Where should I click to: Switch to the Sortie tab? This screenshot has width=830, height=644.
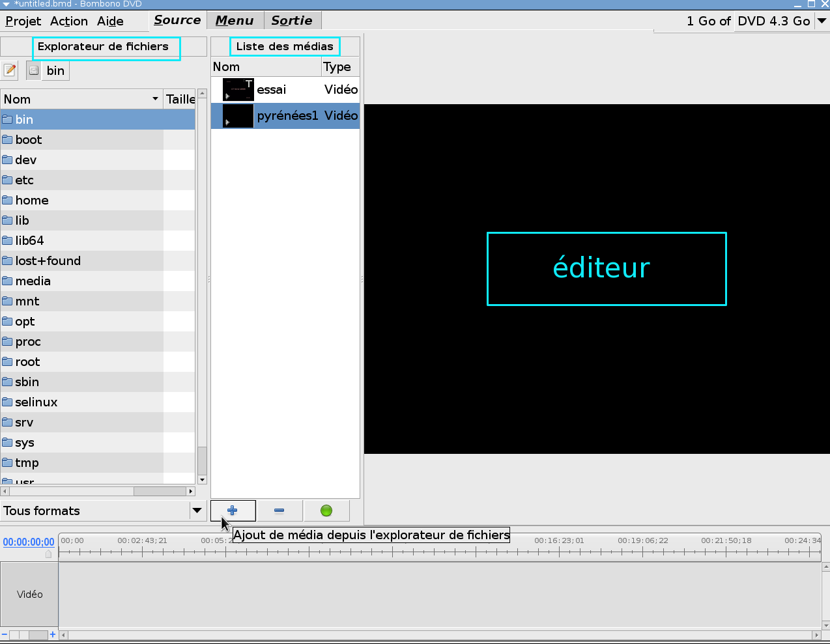[292, 21]
